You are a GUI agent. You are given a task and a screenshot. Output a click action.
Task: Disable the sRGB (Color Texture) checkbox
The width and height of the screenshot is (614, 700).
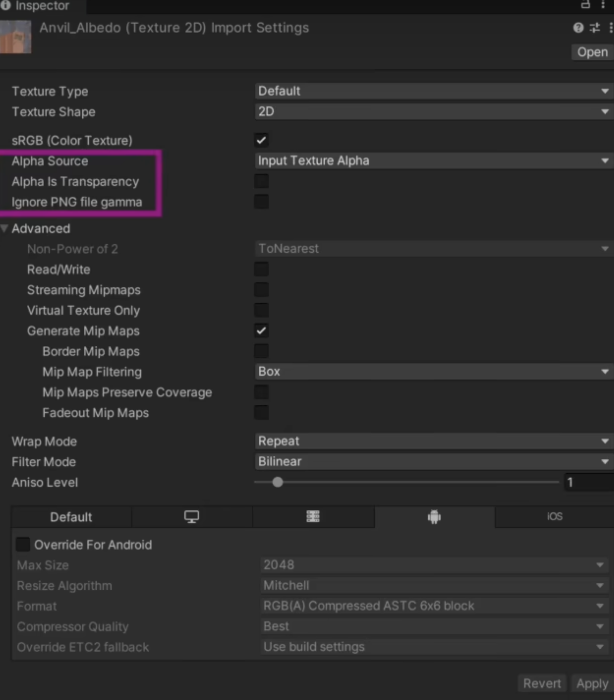click(261, 140)
